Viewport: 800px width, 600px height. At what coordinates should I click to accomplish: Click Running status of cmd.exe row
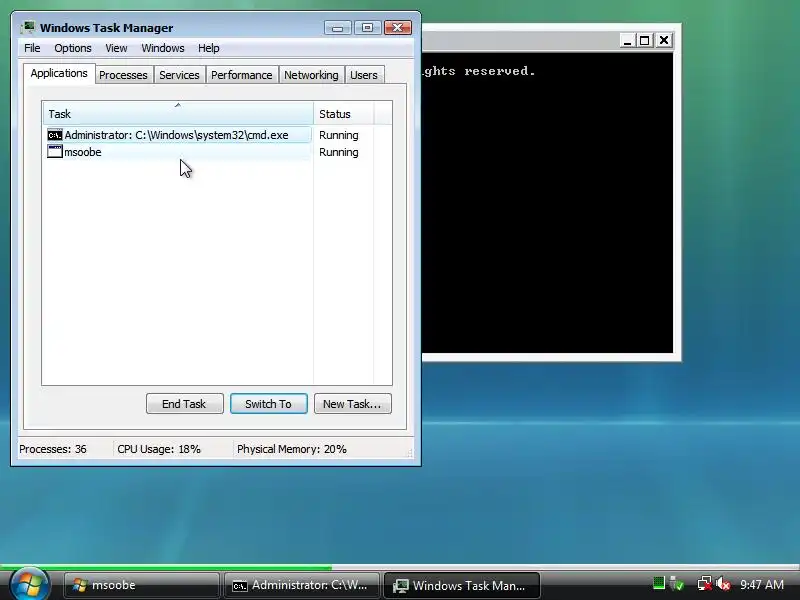coord(339,135)
